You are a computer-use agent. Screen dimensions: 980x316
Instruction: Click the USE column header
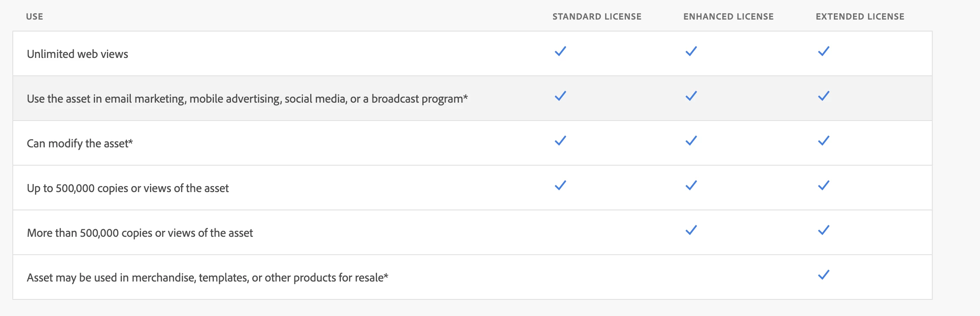pos(35,17)
